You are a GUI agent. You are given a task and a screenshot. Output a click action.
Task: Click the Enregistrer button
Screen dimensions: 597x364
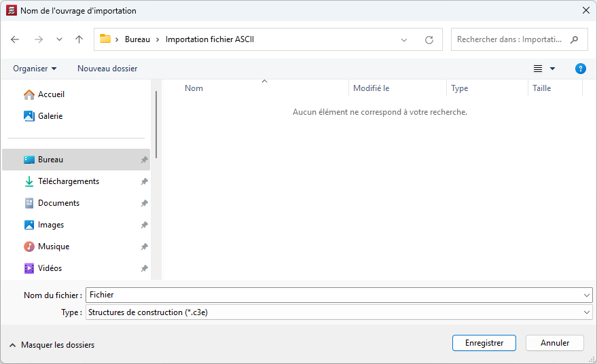coord(484,343)
